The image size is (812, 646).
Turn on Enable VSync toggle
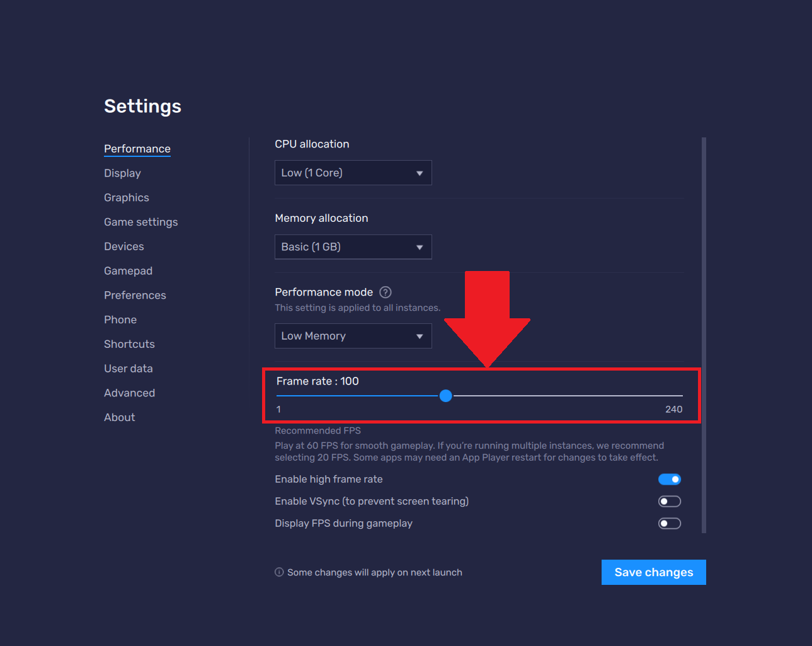670,502
